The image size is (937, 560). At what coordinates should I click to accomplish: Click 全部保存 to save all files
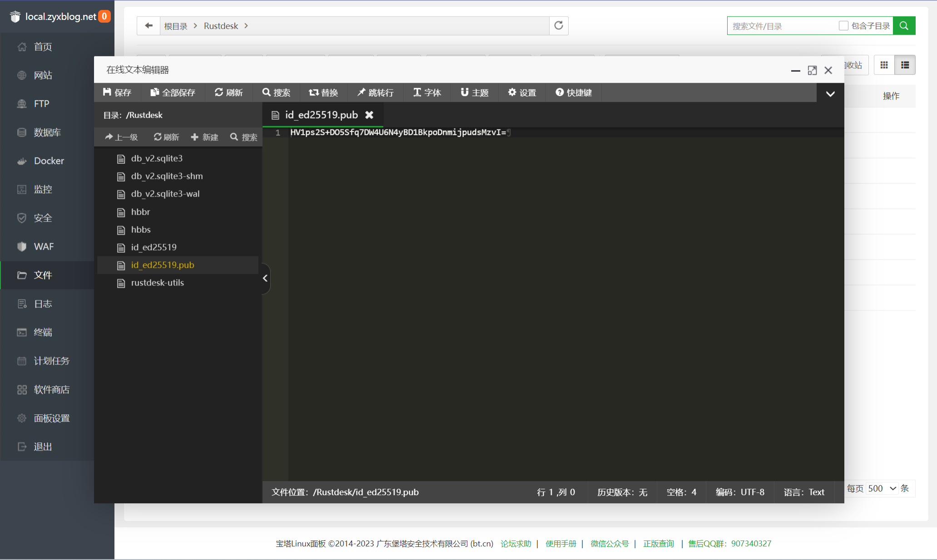(x=173, y=93)
